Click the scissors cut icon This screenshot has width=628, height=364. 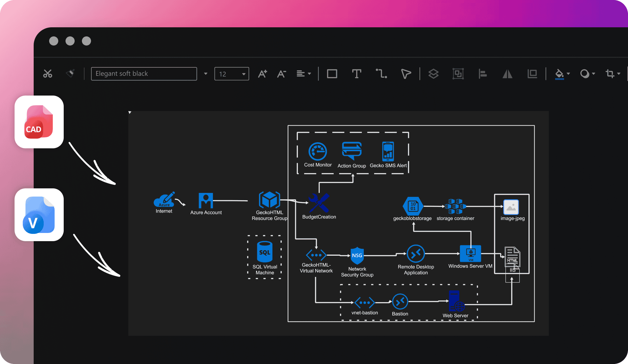pos(48,74)
